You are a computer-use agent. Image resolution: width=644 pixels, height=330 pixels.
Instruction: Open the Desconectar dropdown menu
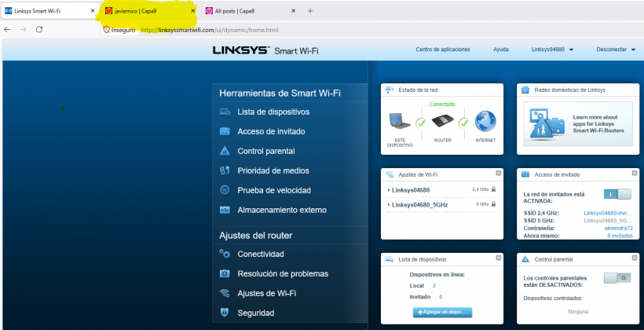[x=617, y=49]
